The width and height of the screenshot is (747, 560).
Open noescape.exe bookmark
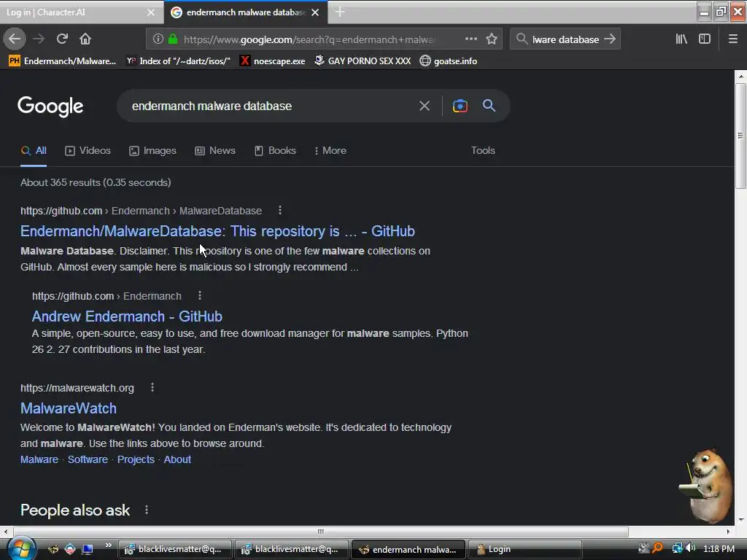pyautogui.click(x=273, y=61)
